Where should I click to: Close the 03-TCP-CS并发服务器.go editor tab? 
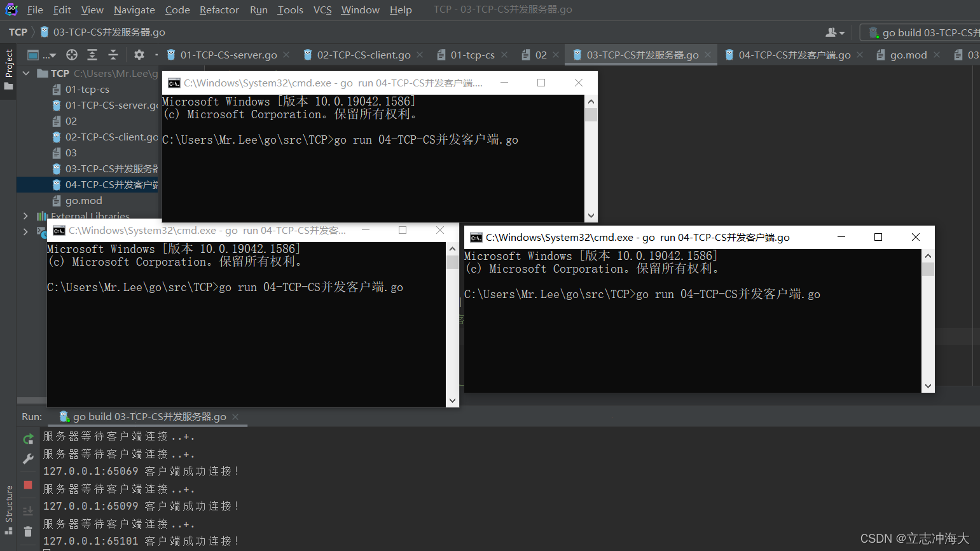click(708, 55)
